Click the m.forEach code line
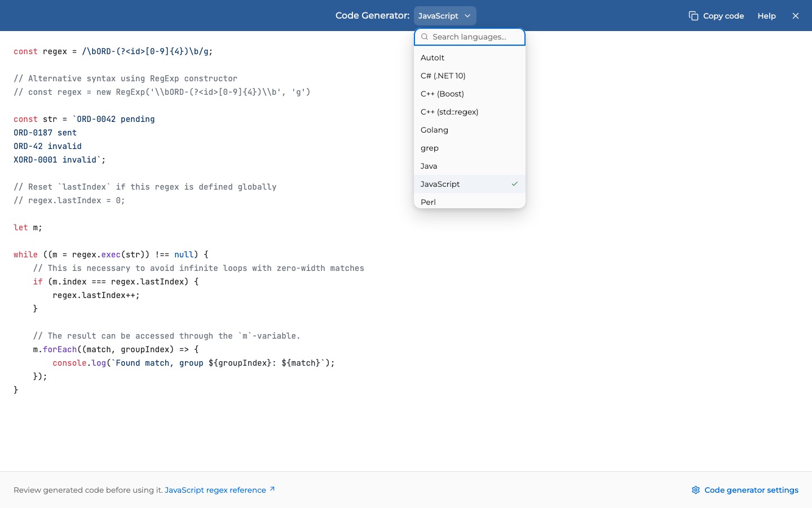The image size is (812, 508). pyautogui.click(x=116, y=349)
